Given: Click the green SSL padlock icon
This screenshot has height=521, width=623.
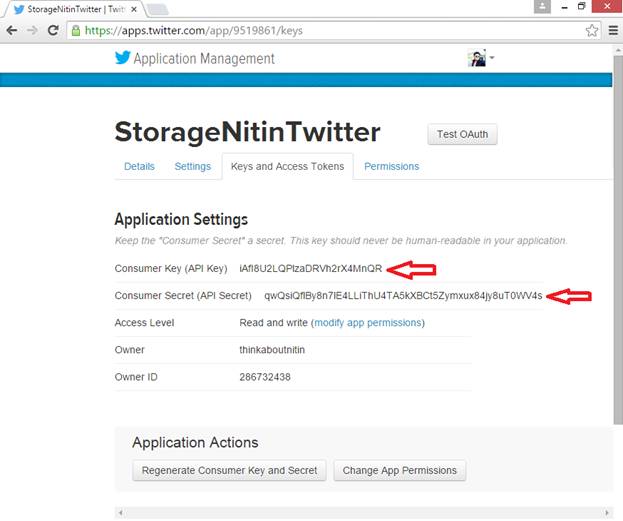Looking at the screenshot, I should 76,30.
